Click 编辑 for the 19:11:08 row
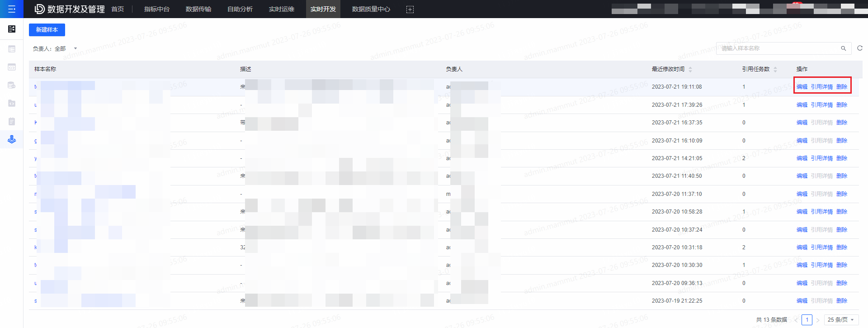 click(x=802, y=87)
